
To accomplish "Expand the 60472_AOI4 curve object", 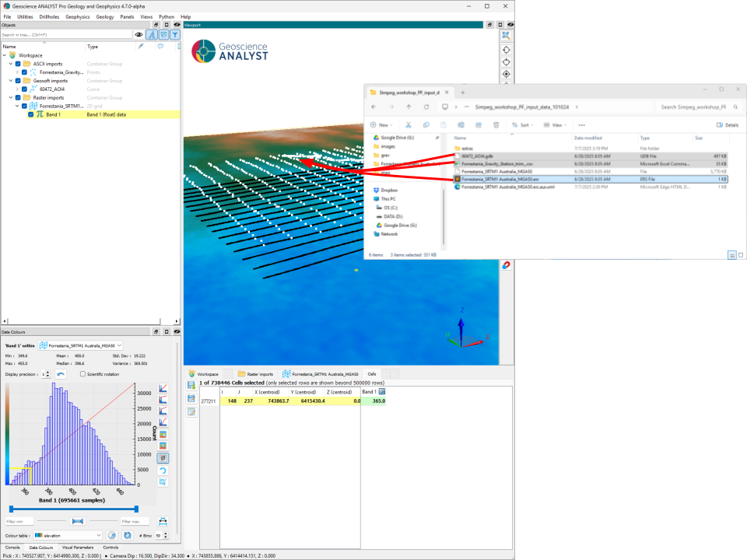I will pyautogui.click(x=16, y=89).
